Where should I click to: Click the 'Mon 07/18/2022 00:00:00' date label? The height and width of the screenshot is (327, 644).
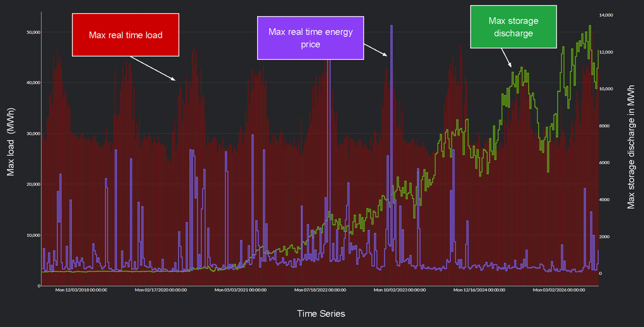[x=320, y=290]
